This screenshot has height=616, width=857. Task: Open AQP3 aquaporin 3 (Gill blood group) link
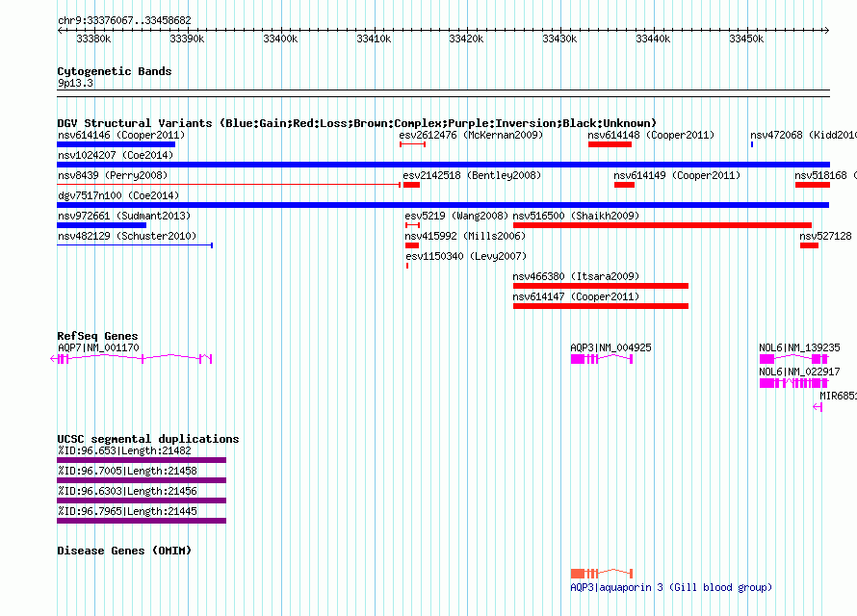[x=671, y=587]
